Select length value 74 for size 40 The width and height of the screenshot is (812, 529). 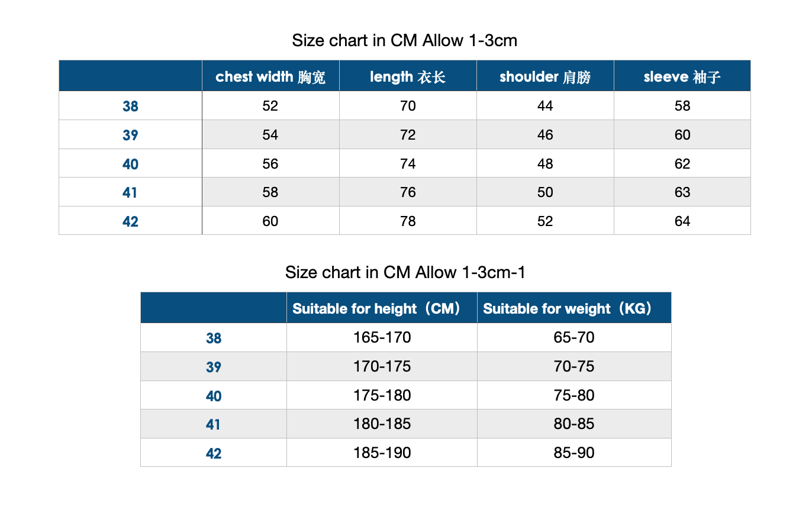tap(408, 164)
